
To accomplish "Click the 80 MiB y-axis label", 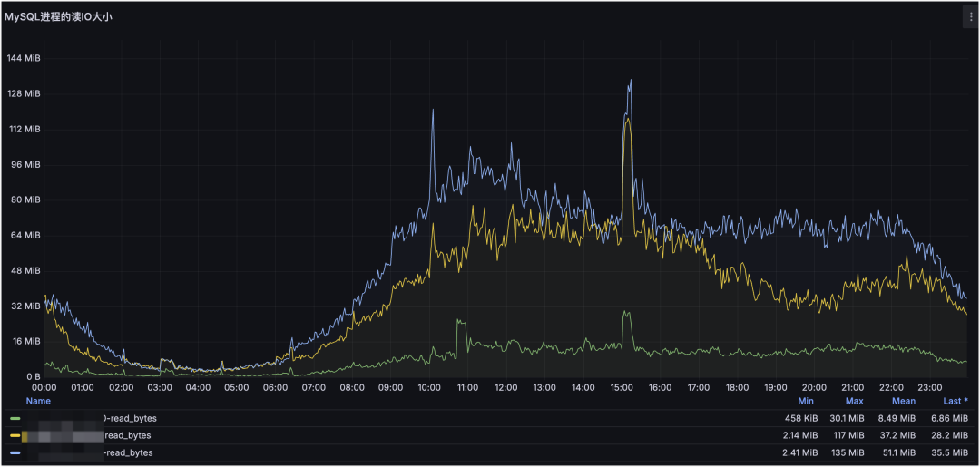I will tap(25, 199).
